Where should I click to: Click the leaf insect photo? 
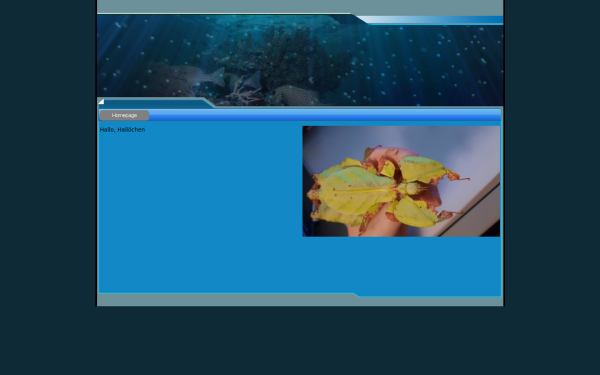coord(401,181)
